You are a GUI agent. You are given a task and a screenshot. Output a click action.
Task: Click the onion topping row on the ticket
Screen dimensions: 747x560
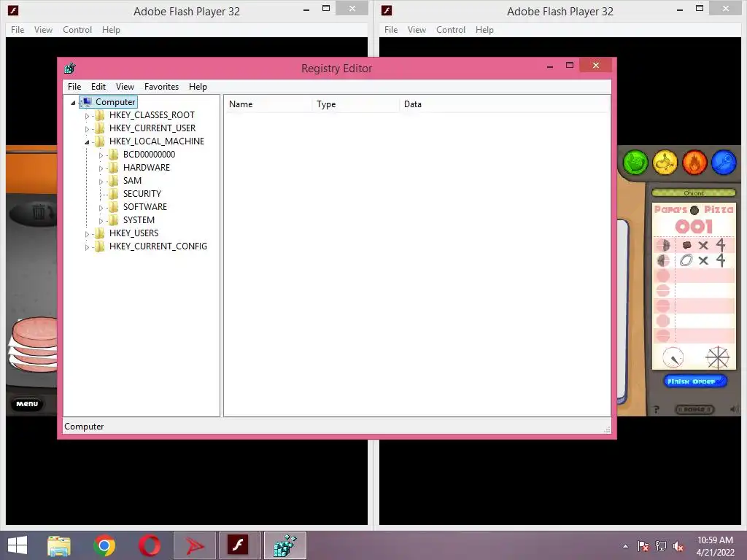[x=694, y=260]
